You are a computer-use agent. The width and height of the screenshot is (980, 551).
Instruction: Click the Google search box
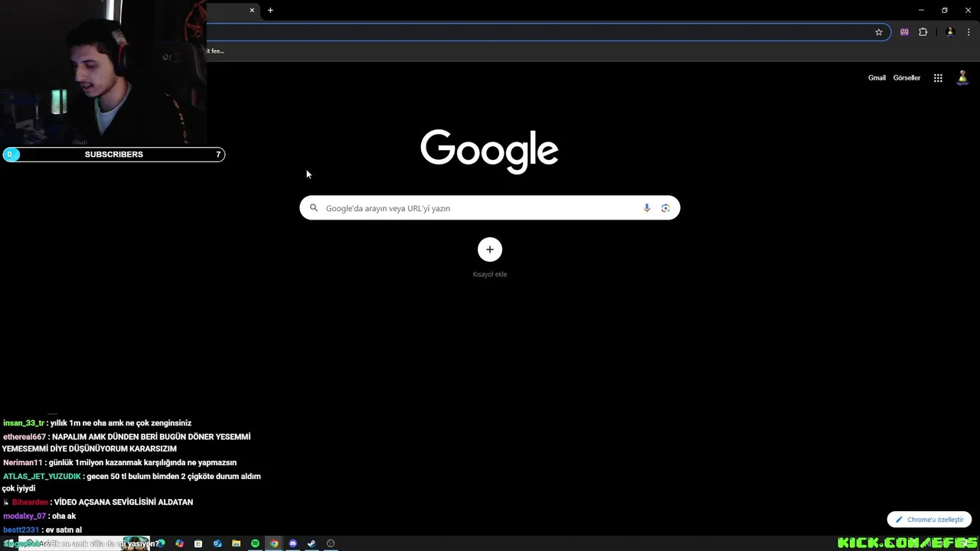click(490, 208)
